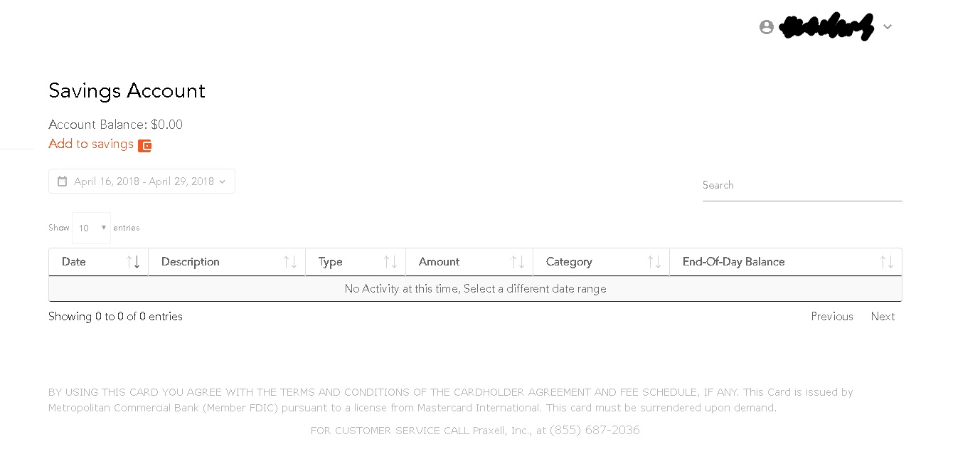Sort by the Type column arrows
Image resolution: width=980 pixels, height=474 pixels.
(x=390, y=262)
